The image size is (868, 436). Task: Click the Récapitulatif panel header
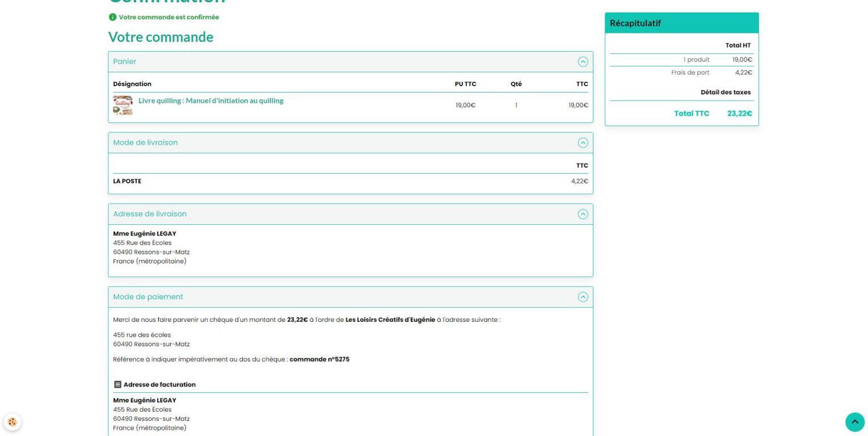[681, 23]
